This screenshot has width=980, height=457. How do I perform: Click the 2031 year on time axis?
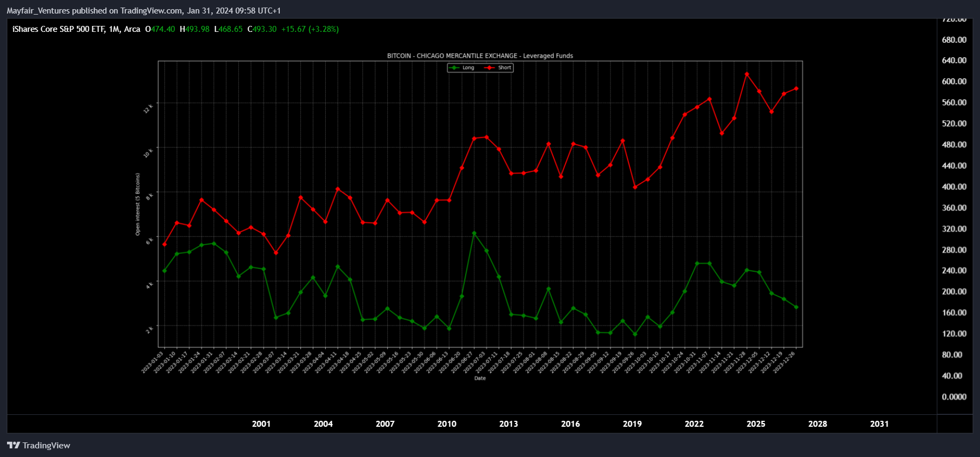pos(880,424)
